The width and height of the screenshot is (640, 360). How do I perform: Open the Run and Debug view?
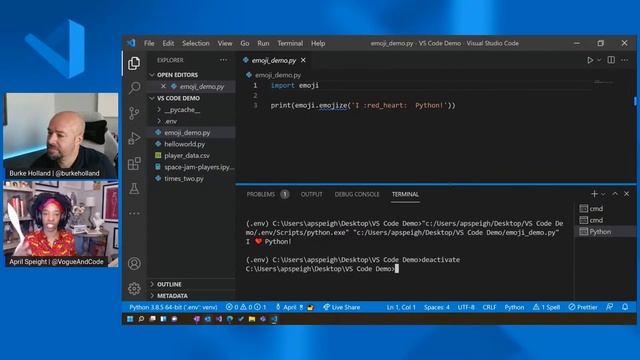click(x=134, y=138)
